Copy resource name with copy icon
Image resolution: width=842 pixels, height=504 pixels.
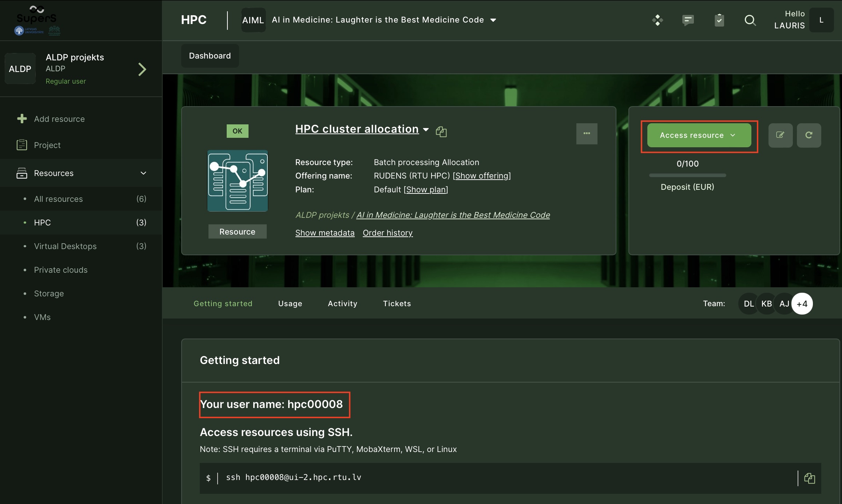[x=441, y=131]
